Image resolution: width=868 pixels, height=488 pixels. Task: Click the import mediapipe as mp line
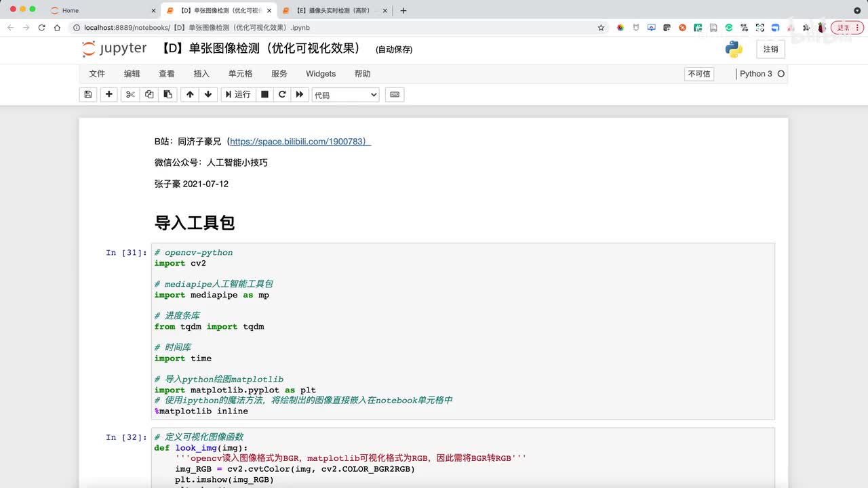[x=212, y=295]
